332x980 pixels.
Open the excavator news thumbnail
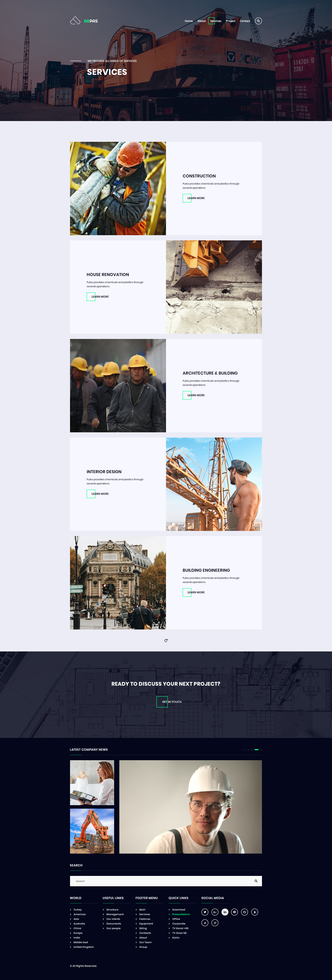click(x=92, y=831)
